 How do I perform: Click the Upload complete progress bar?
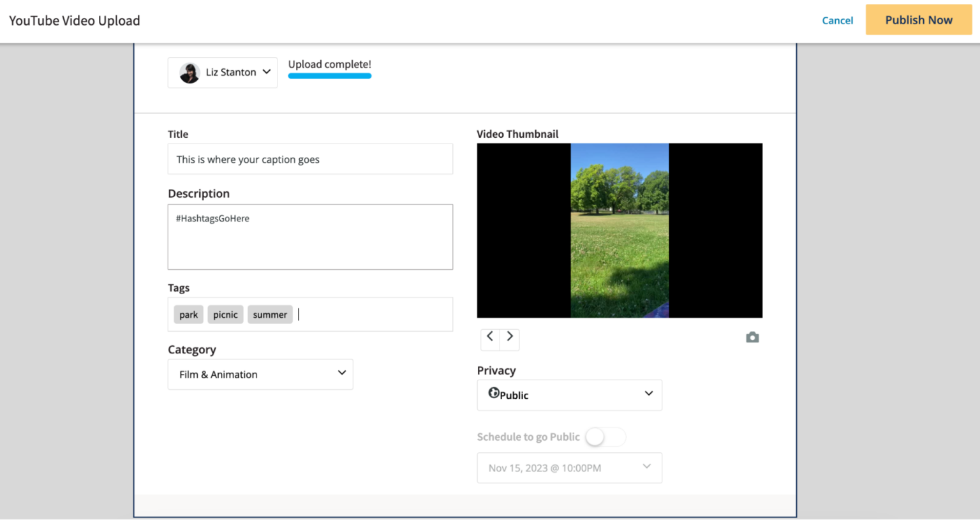click(x=329, y=75)
